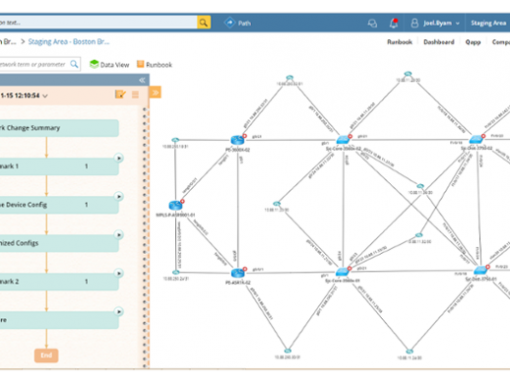This screenshot has height=382, width=510.
Task: Open the runbook list menu icon
Action: (135, 95)
